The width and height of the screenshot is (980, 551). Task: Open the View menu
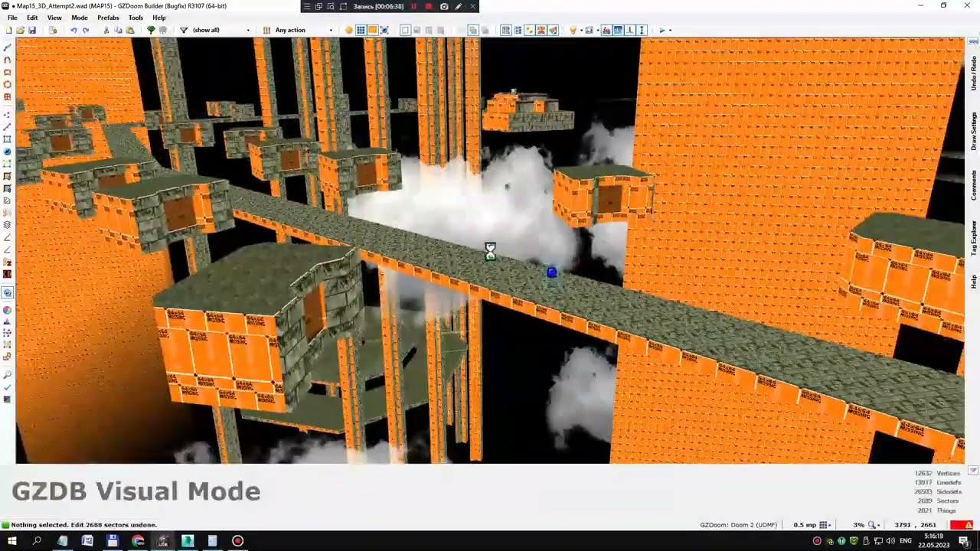(x=54, y=18)
